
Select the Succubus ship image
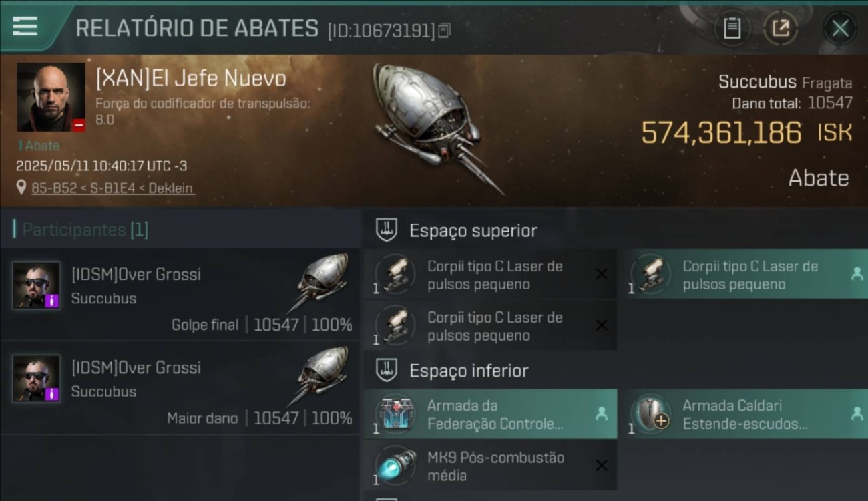[437, 127]
